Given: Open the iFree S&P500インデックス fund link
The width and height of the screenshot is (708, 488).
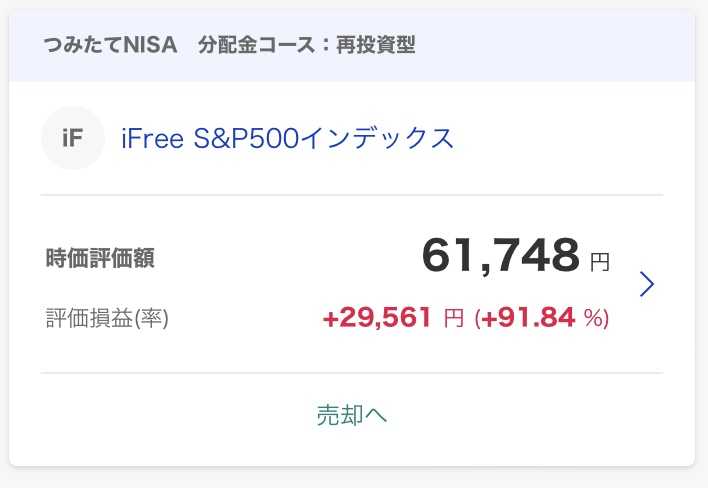Looking at the screenshot, I should (287, 138).
